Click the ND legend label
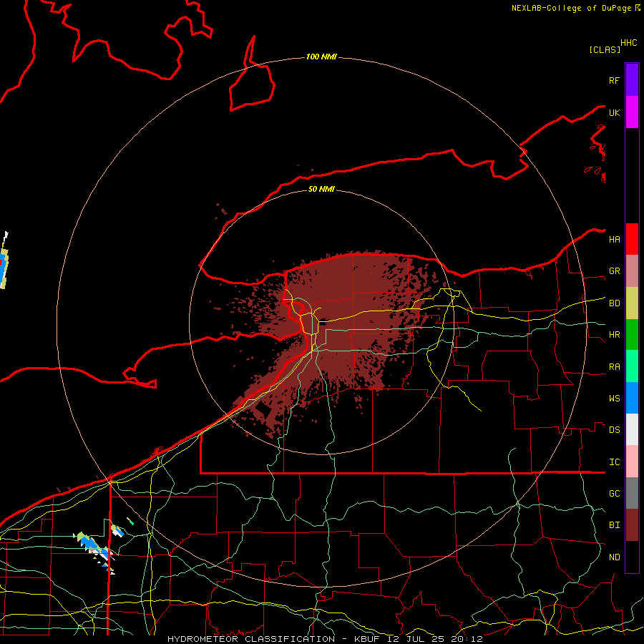The height and width of the screenshot is (644, 644). tap(615, 557)
